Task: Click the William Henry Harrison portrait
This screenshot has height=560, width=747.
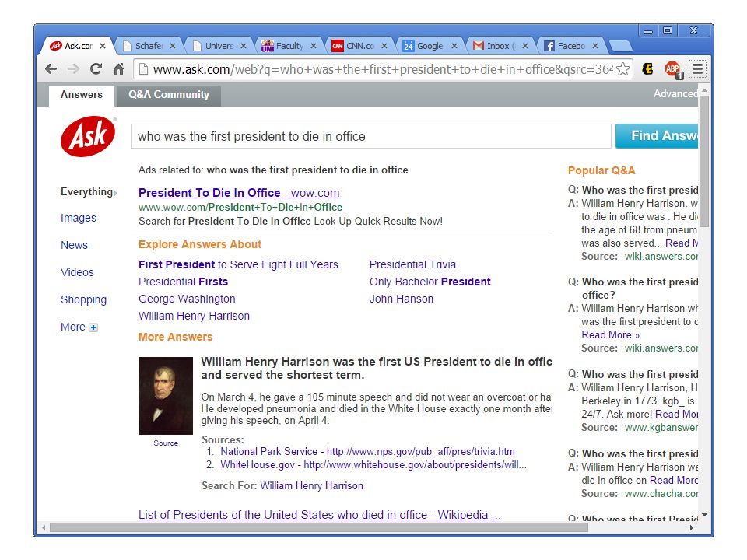Action: [166, 396]
